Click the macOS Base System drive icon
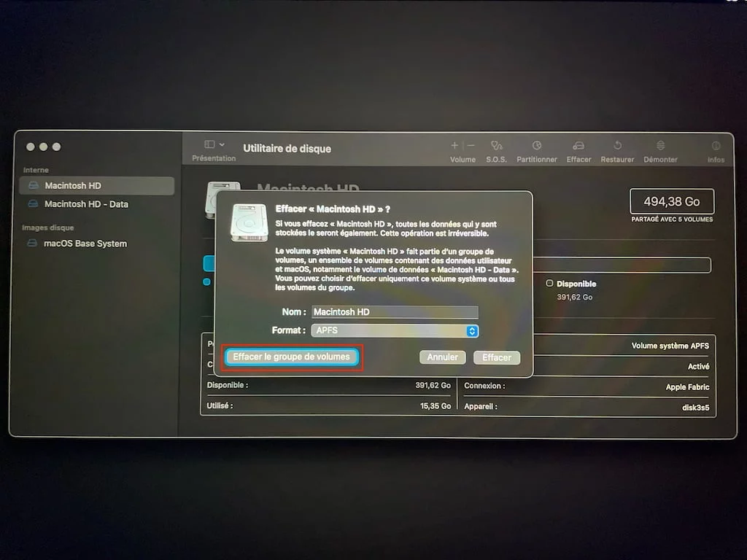 coord(32,244)
